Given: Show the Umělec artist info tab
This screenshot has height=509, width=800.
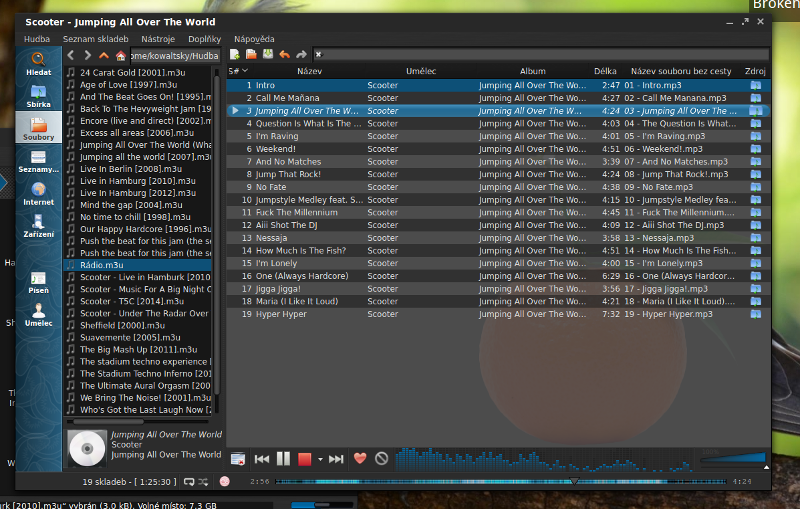Looking at the screenshot, I should point(38,315).
